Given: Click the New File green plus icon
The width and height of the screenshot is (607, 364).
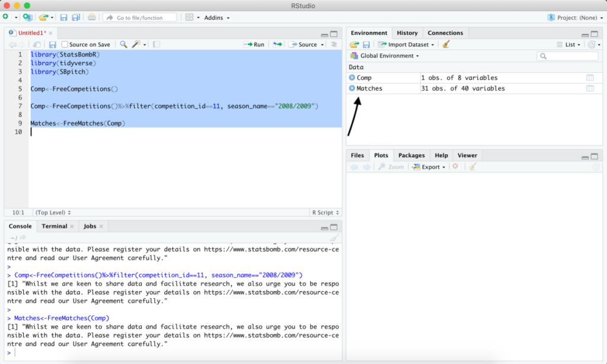Looking at the screenshot, I should tap(5, 17).
